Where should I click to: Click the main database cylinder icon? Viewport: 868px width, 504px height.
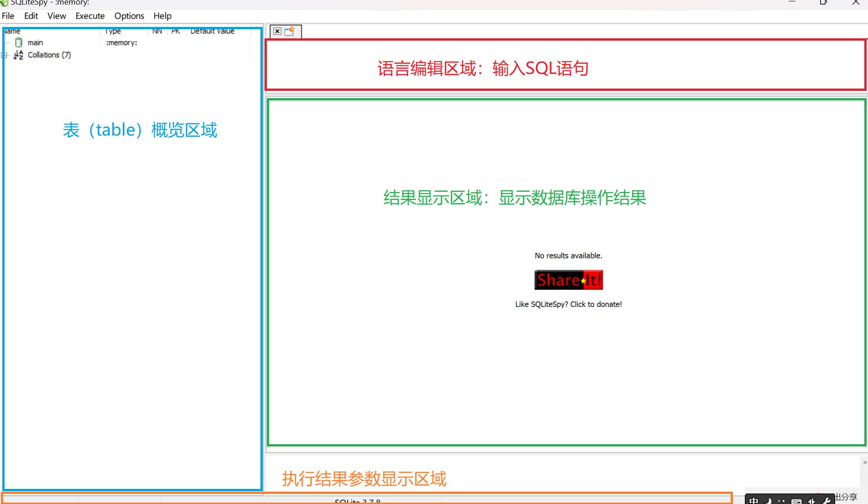coord(18,42)
